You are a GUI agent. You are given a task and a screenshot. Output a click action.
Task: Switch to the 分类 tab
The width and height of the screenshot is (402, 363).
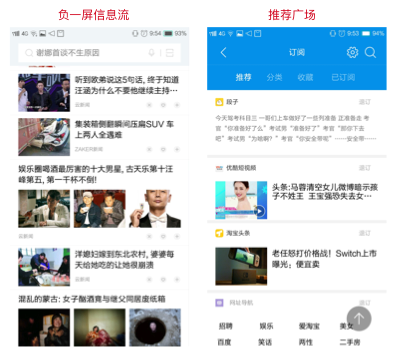tap(274, 77)
